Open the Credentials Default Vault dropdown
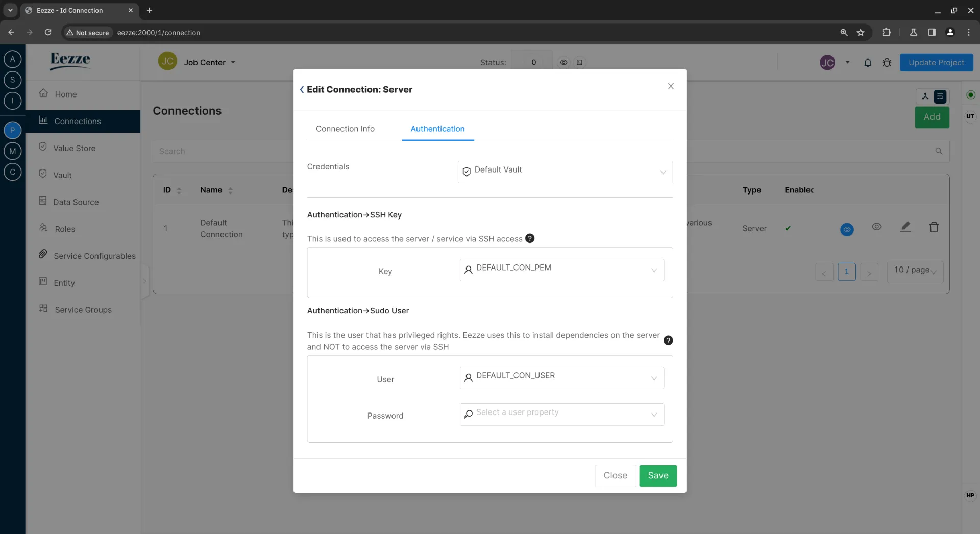Viewport: 980px width, 534px height. (565, 172)
